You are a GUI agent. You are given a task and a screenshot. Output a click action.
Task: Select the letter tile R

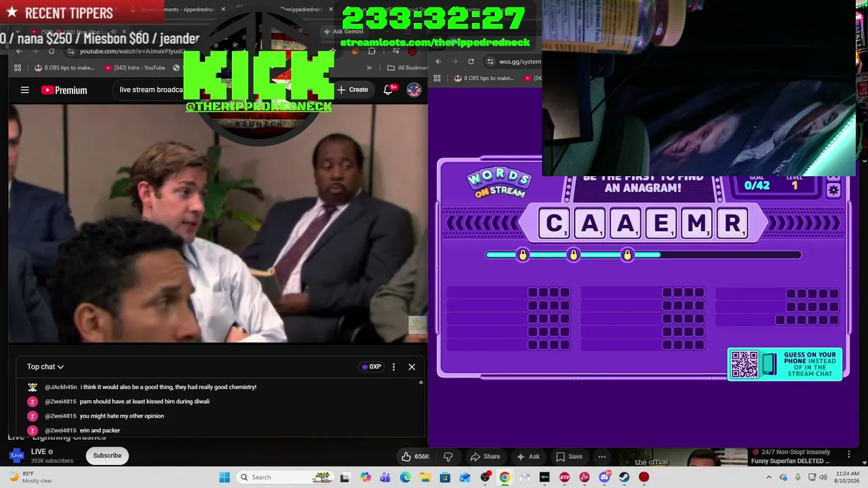pyautogui.click(x=732, y=223)
